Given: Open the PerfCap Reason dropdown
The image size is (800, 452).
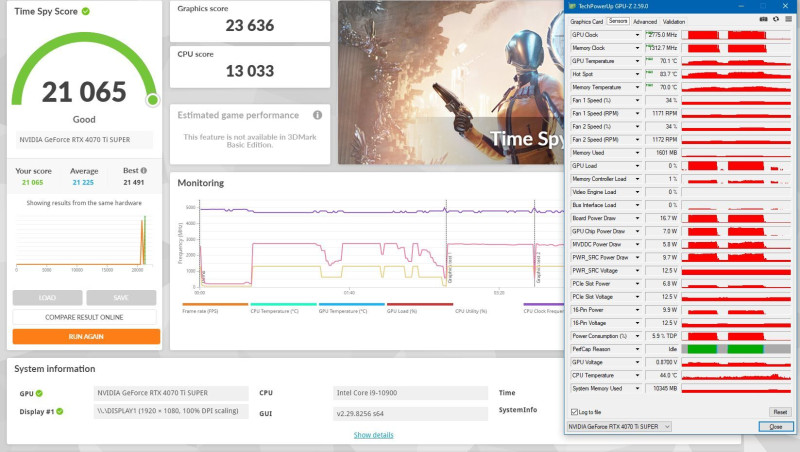Looking at the screenshot, I should [637, 349].
